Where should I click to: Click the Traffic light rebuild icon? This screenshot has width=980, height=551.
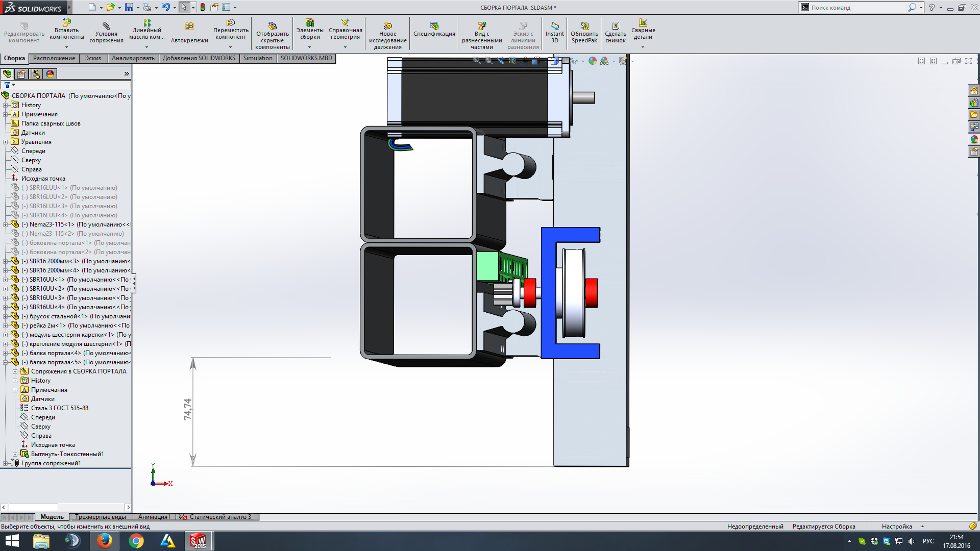coord(203,7)
